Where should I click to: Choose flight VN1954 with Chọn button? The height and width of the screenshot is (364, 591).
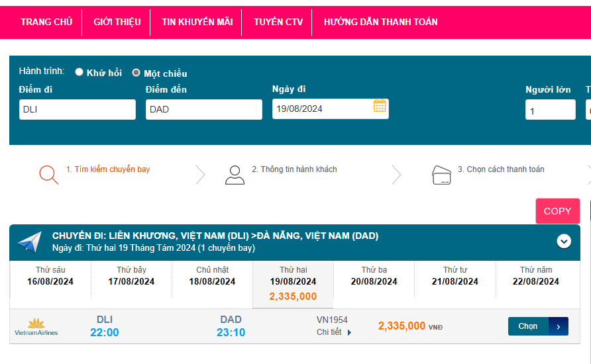click(537, 326)
